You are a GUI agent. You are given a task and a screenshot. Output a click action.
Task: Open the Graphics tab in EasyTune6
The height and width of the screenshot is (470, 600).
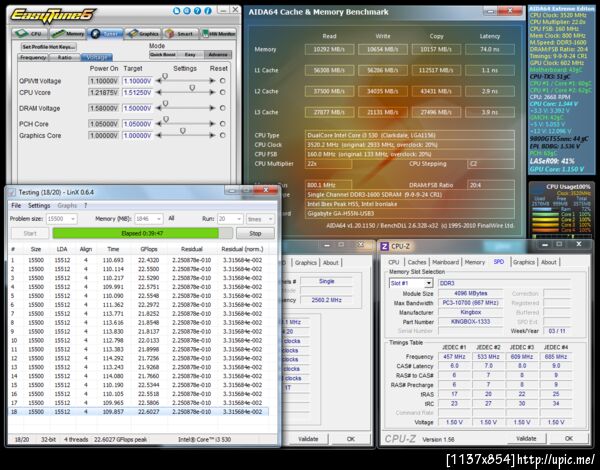[x=143, y=34]
